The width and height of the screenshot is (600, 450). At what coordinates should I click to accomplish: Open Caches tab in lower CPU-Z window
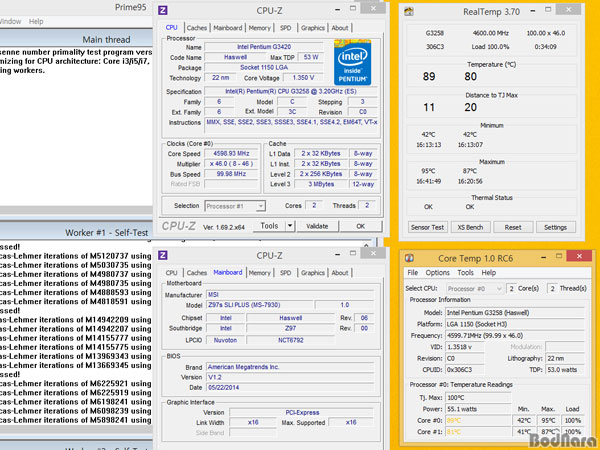pyautogui.click(x=197, y=272)
